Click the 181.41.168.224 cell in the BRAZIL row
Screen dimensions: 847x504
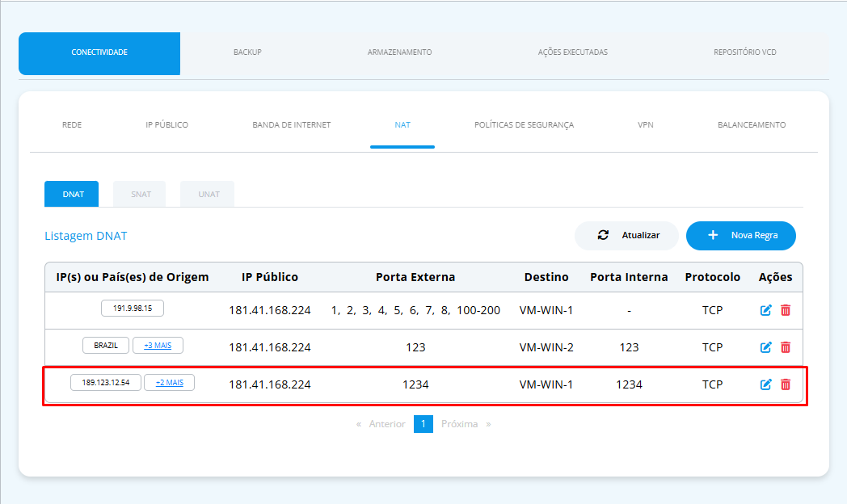270,347
